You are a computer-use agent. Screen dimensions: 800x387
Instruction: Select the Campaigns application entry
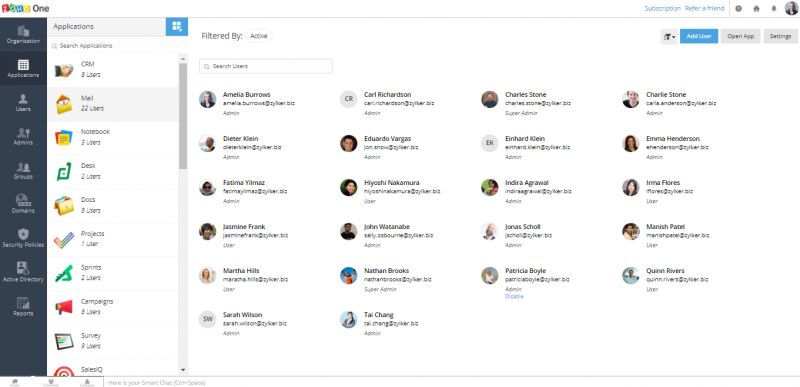point(113,307)
